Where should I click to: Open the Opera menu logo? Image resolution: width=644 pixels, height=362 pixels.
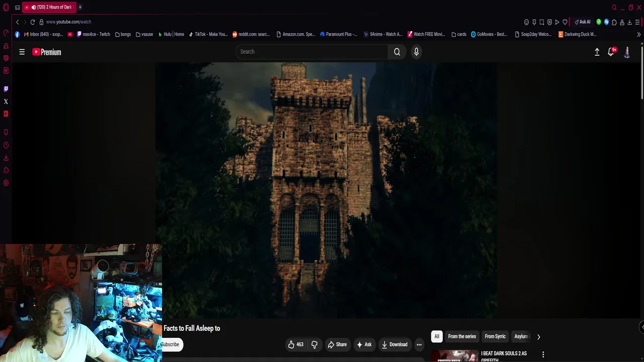pos(6,7)
